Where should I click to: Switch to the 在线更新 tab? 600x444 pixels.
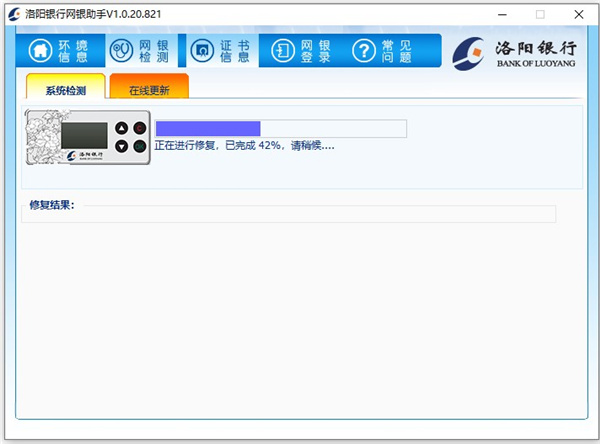pos(149,86)
